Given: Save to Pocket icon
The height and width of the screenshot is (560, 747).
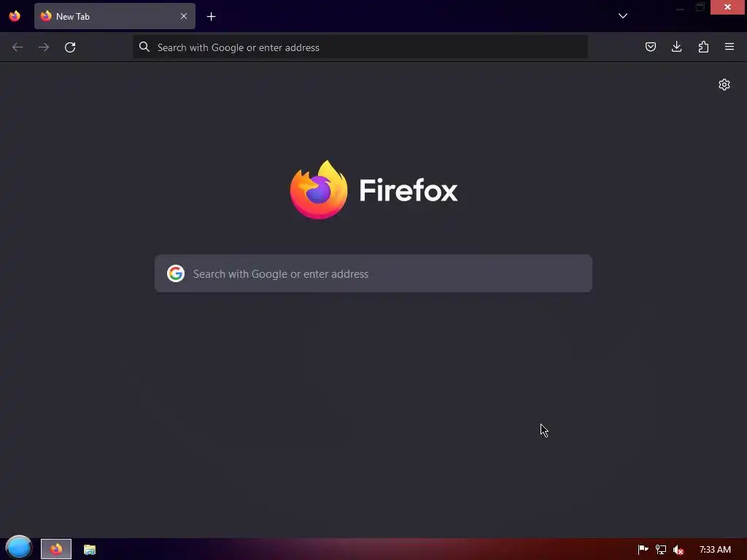Looking at the screenshot, I should click(650, 47).
